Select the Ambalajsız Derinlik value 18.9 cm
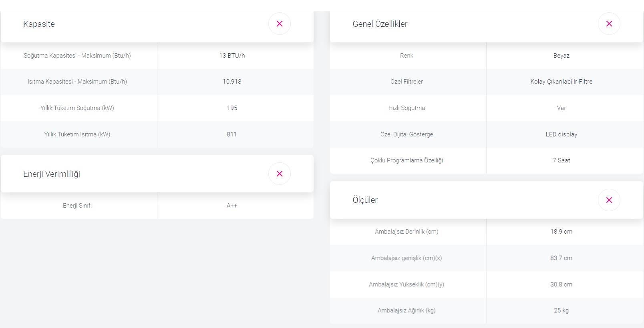 click(x=561, y=232)
